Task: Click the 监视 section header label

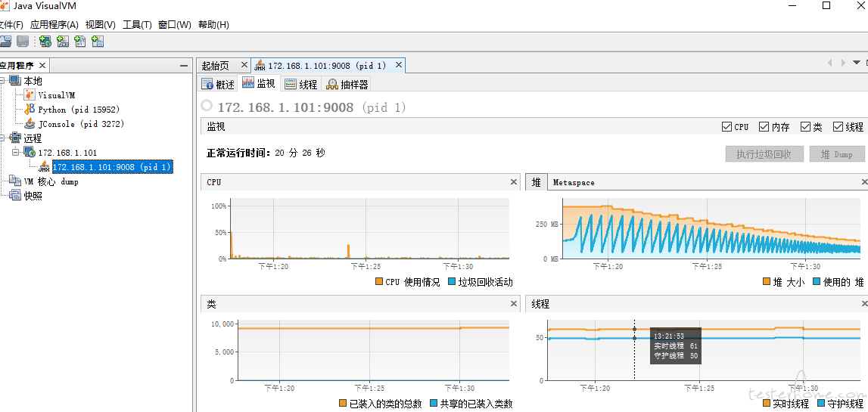Action: (x=216, y=127)
